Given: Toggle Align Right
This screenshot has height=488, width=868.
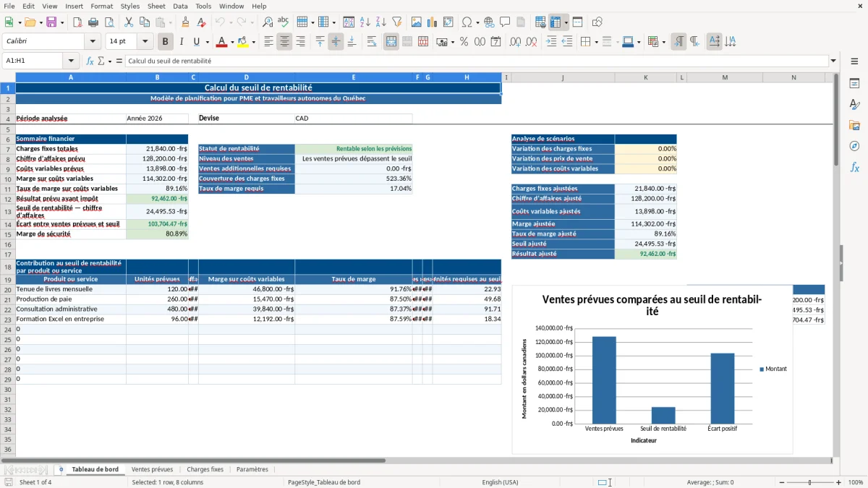Looking at the screenshot, I should (x=300, y=42).
